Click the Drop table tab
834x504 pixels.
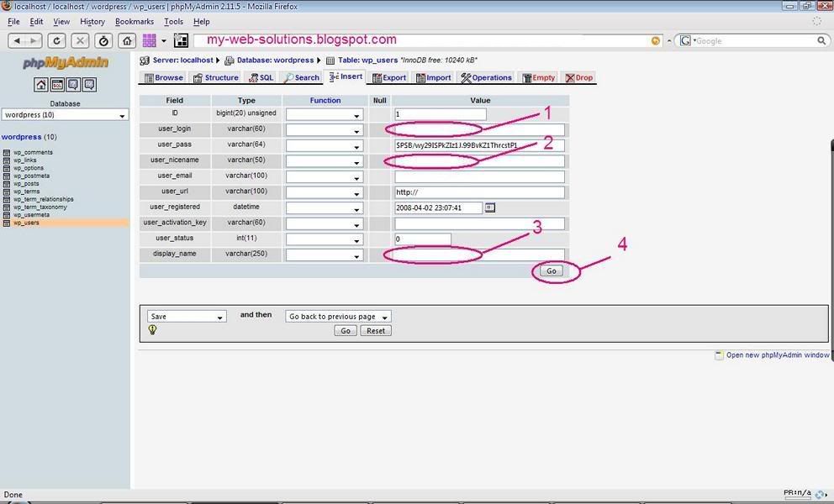tap(578, 77)
